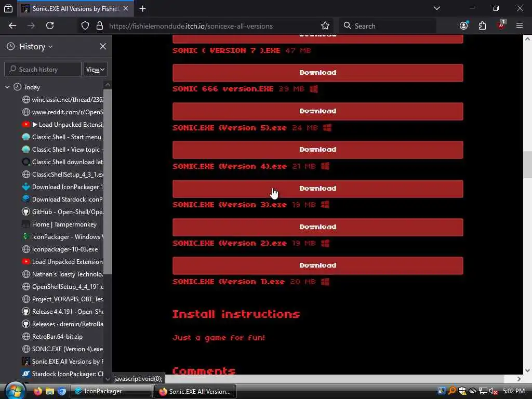Open the History sidebar switcher dropdown

coord(36,46)
